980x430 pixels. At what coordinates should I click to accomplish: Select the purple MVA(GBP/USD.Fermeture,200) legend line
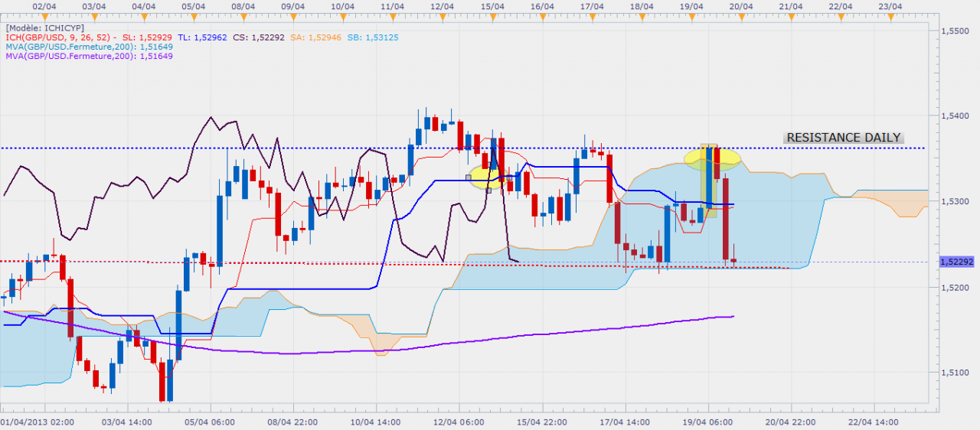click(x=89, y=56)
